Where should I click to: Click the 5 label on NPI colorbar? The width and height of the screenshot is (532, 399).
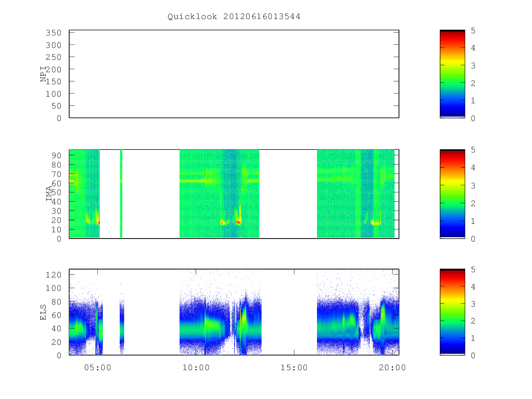(473, 31)
